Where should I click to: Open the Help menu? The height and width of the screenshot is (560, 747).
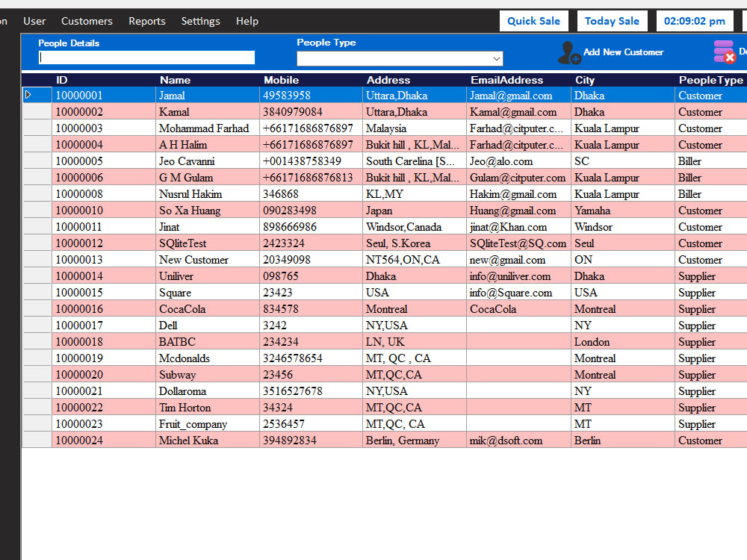247,21
